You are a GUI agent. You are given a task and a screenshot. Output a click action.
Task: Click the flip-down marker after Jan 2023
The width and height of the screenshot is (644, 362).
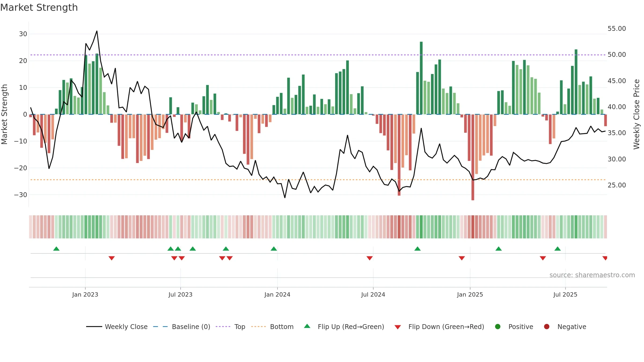(x=112, y=258)
